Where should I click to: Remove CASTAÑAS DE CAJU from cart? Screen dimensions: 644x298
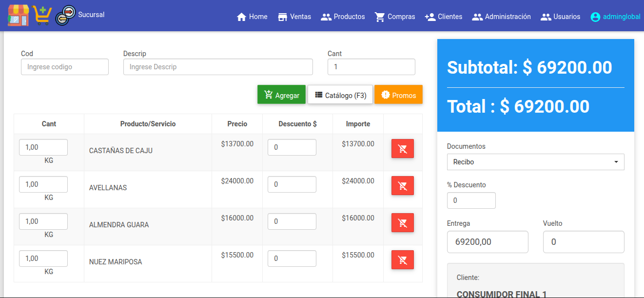(x=402, y=149)
